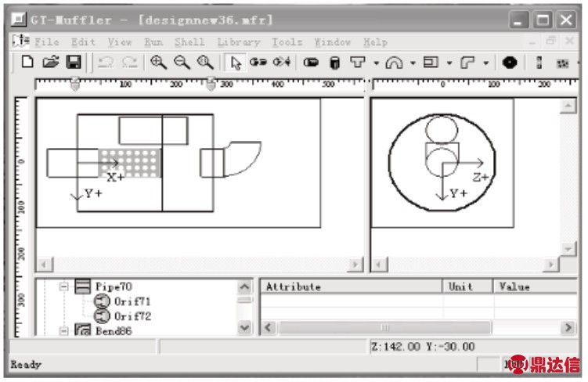Viewport: 588px width, 382px height.
Task: Click the Bend86 component icon
Action: (82, 330)
